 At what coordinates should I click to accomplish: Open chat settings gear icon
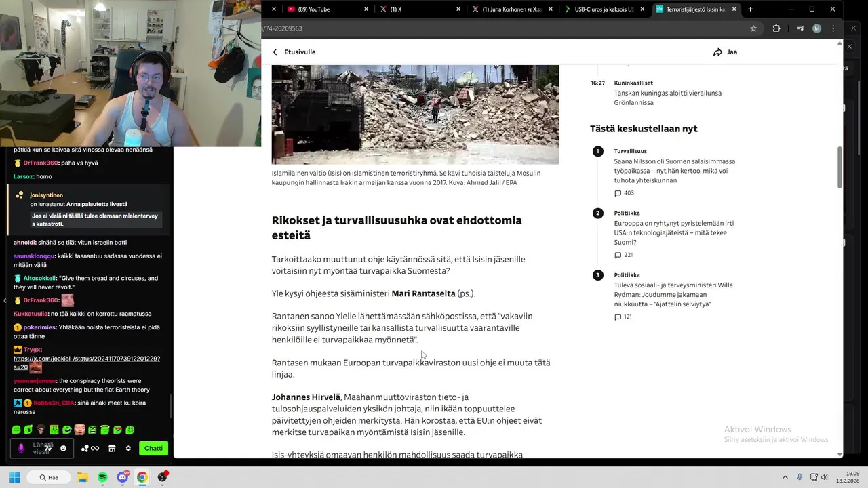click(128, 448)
